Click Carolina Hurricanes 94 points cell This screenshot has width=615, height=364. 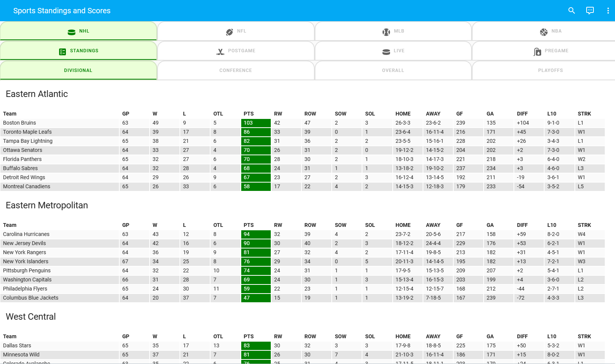[256, 234]
